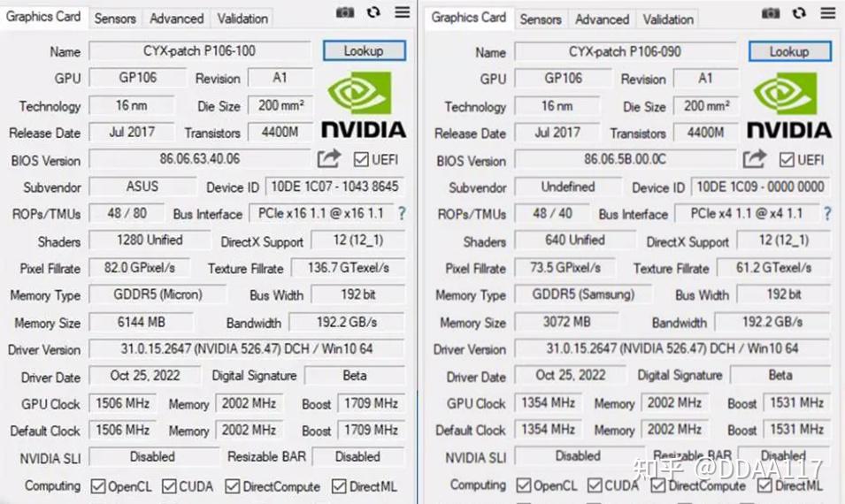Click Device ID 10DE 1C09 - 0000 0000
The height and width of the screenshot is (504, 845).
pyautogui.click(x=760, y=187)
